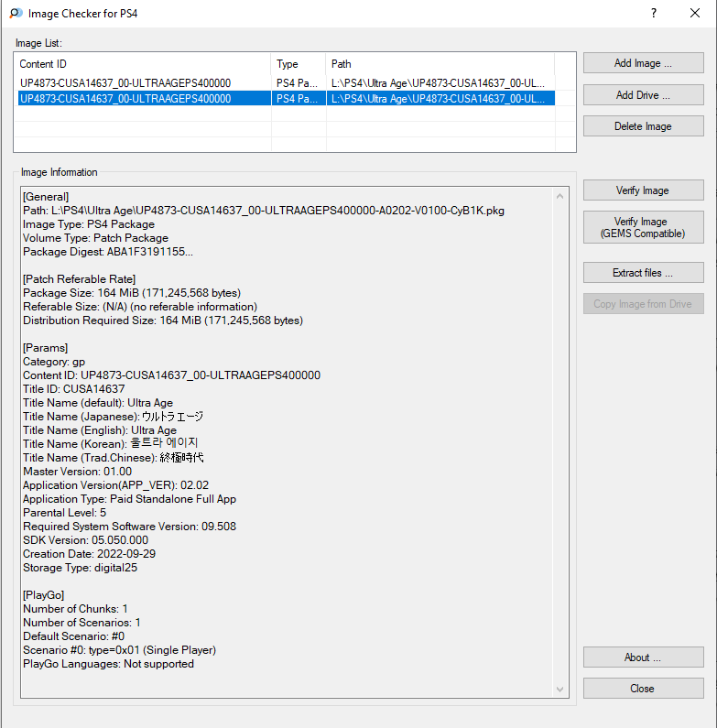The image size is (717, 728).
Task: Click the 'Storage Type: digital25' line
Action: click(81, 568)
